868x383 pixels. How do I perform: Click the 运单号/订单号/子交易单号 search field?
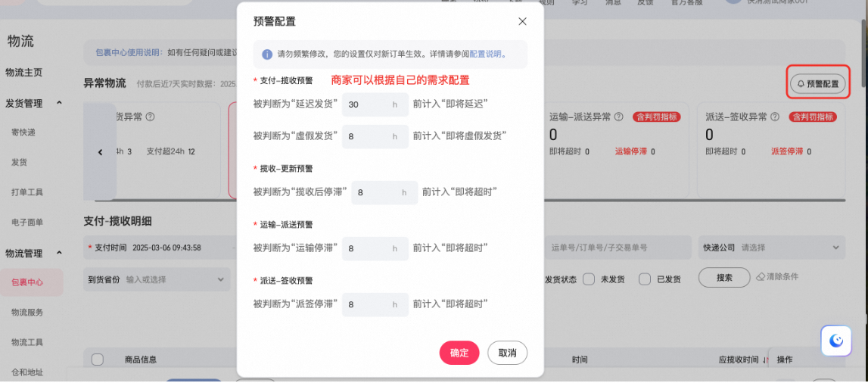pos(618,248)
